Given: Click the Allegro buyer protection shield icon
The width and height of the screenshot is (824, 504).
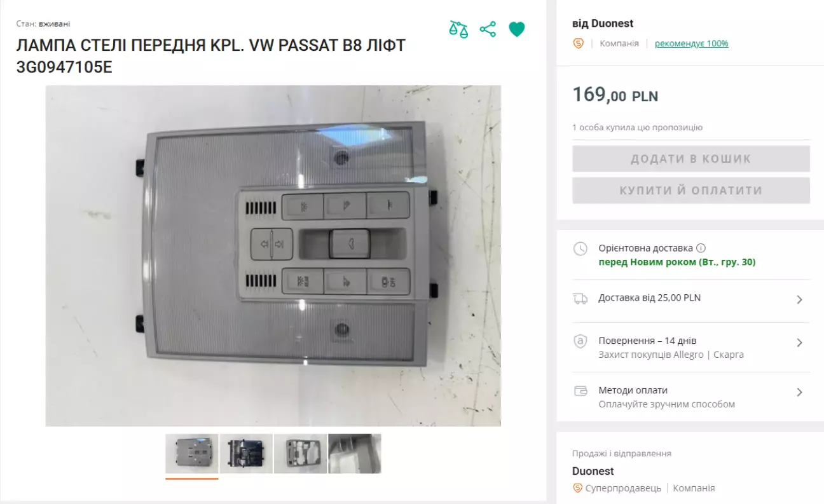Looking at the screenshot, I should pos(580,341).
